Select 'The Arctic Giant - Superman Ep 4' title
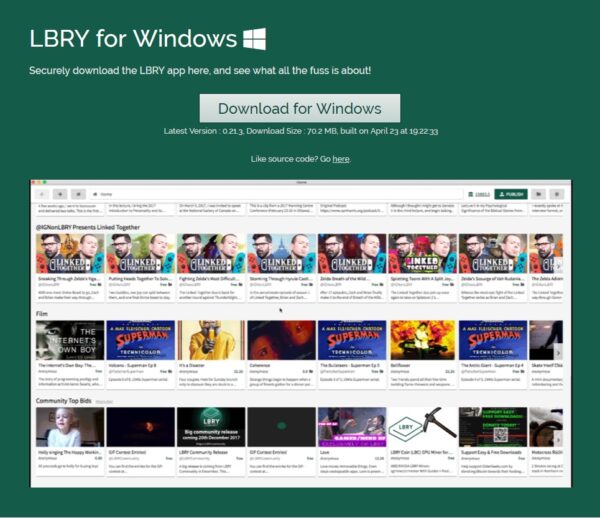 492,366
